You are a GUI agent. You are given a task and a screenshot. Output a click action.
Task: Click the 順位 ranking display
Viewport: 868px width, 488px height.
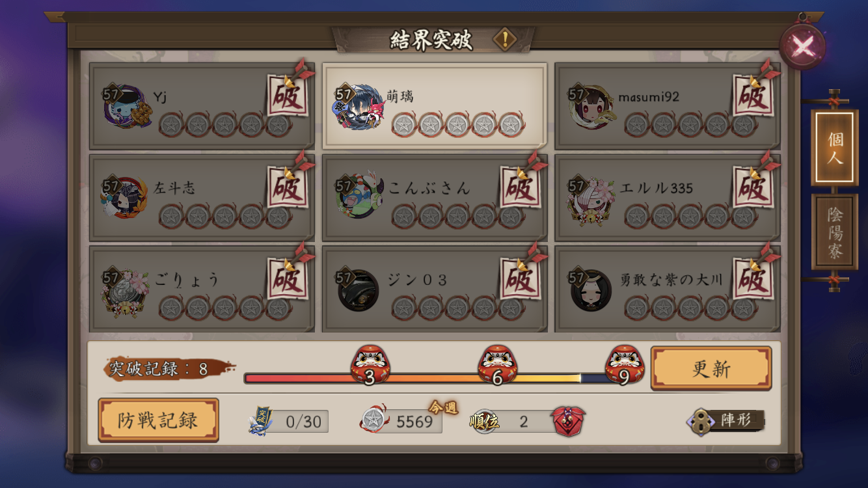(510, 422)
